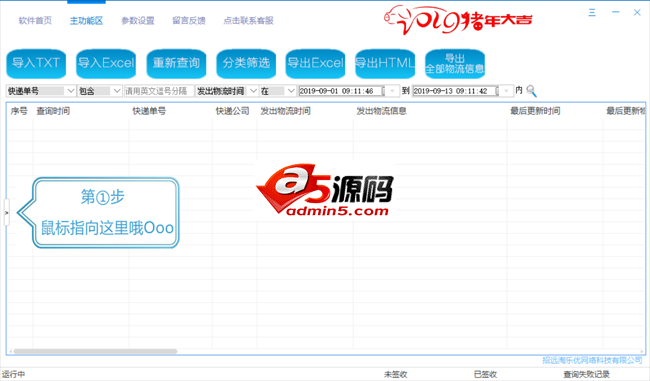Open the 软件首页 tab

(35, 21)
